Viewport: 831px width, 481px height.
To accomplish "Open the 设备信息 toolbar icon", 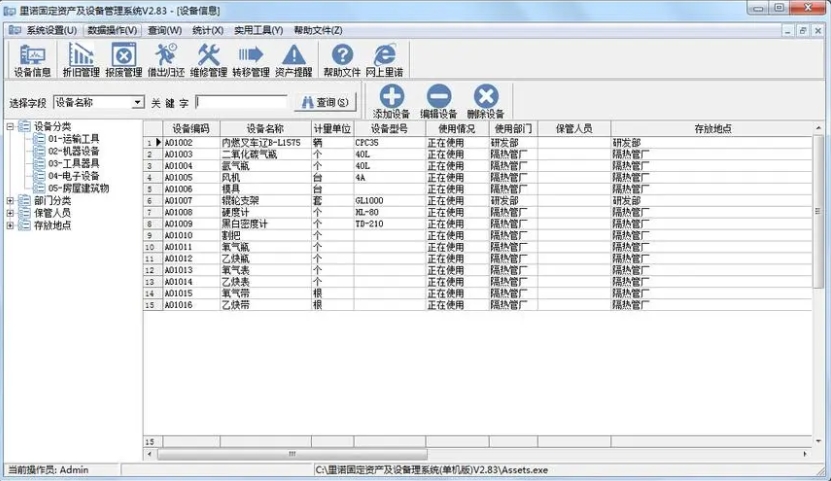I will coord(32,60).
